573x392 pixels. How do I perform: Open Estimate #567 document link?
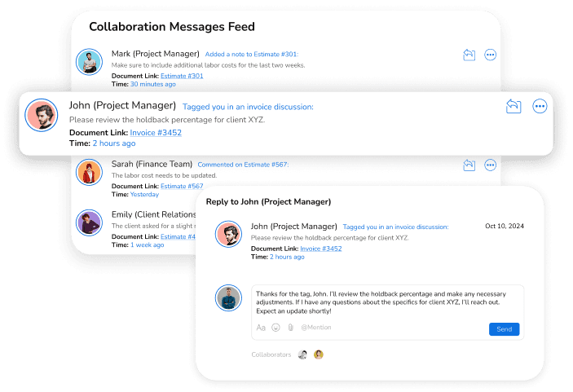tap(182, 186)
